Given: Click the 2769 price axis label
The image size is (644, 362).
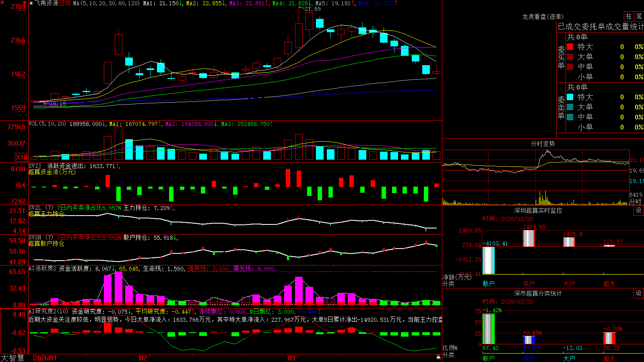Looking at the screenshot, I should point(18,6).
